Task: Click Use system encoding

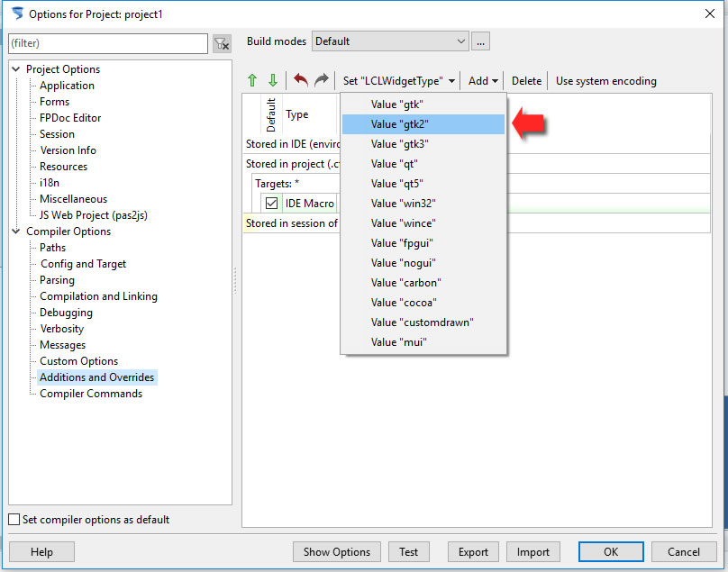Action: [x=605, y=81]
